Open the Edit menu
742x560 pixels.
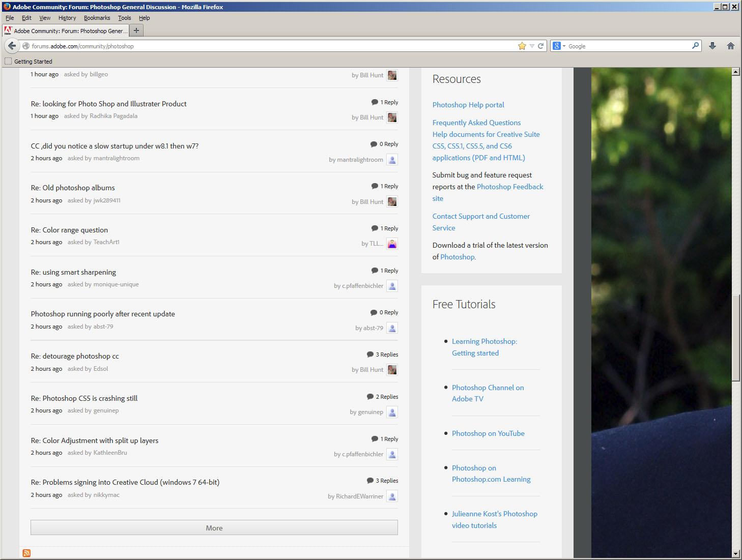tap(26, 18)
